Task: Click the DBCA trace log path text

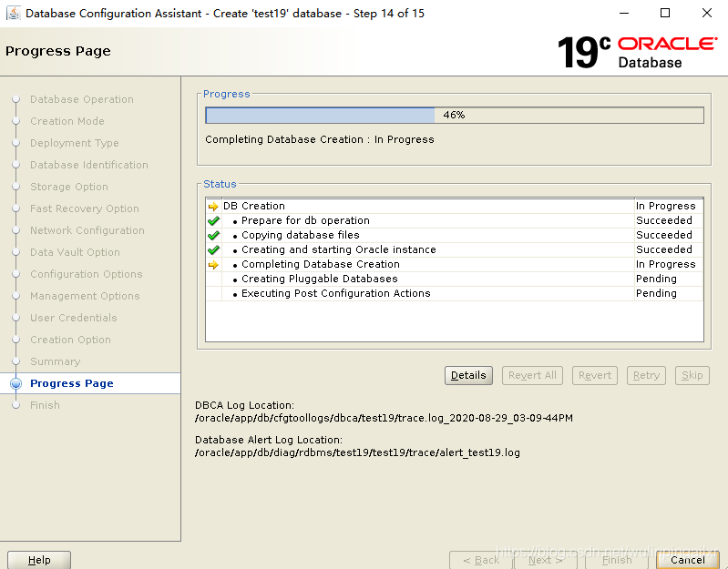Action: [384, 418]
